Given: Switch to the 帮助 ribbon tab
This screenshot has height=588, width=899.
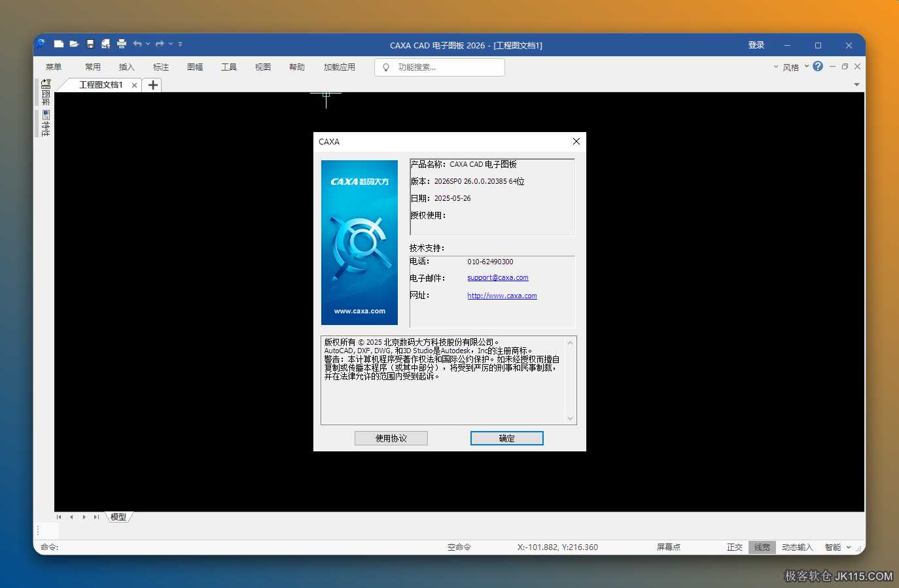Looking at the screenshot, I should [x=297, y=67].
